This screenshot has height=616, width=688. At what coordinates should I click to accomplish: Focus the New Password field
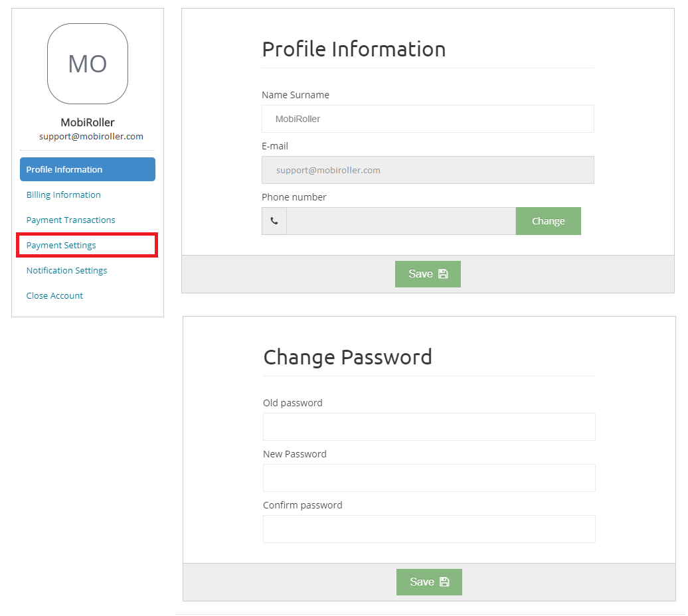coord(429,478)
